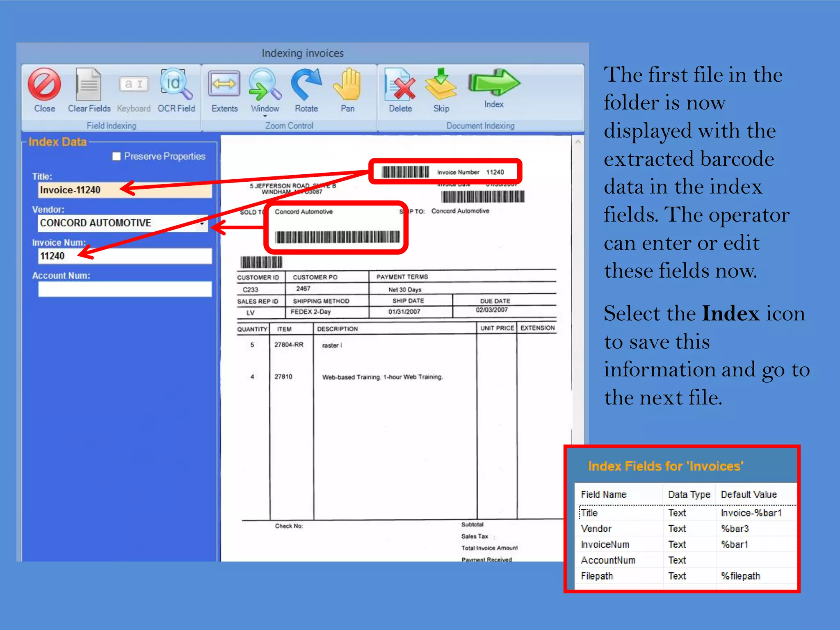Choose the Extents zoom icon
Viewport: 840px width, 630px height.
click(x=224, y=84)
